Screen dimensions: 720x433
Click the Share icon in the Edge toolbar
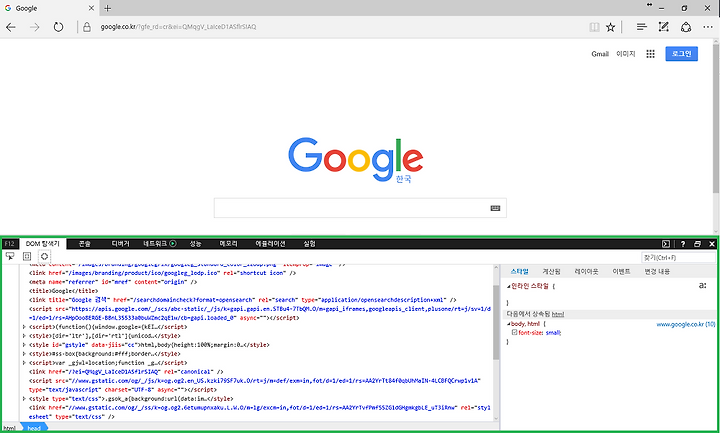(x=686, y=27)
